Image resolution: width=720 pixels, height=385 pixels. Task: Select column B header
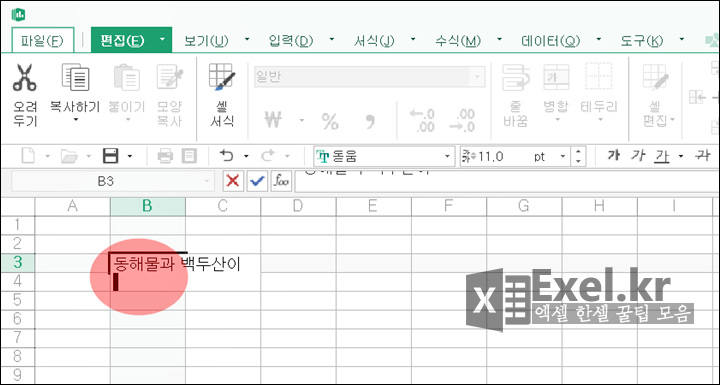tap(147, 206)
